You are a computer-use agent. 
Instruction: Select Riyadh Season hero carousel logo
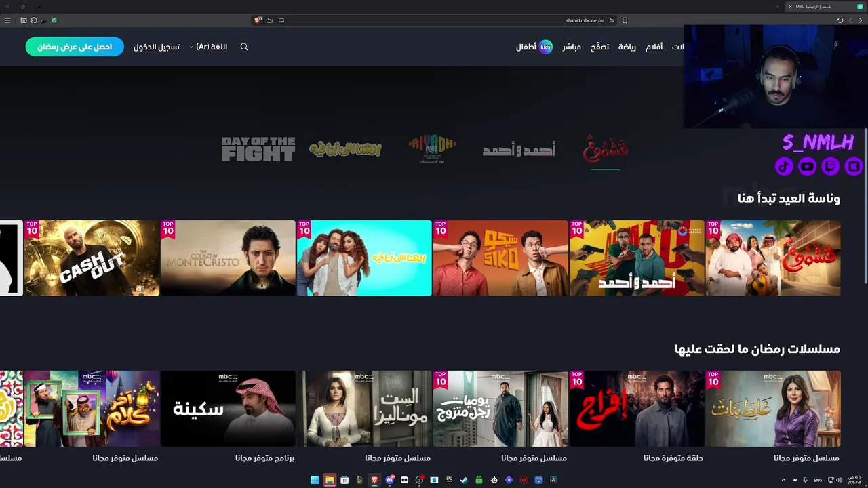432,149
